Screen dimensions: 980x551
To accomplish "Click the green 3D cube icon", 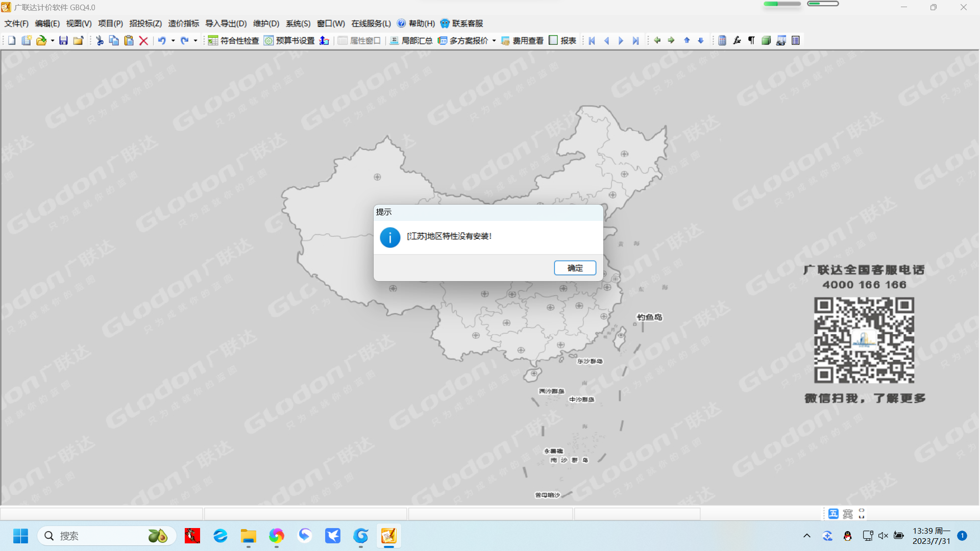I will (766, 41).
